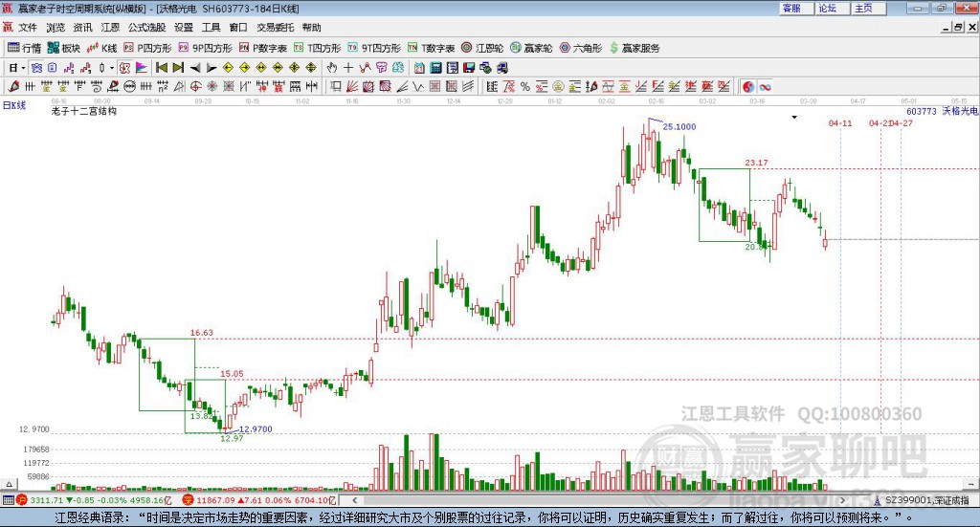Jump to first bar icon

click(161, 68)
